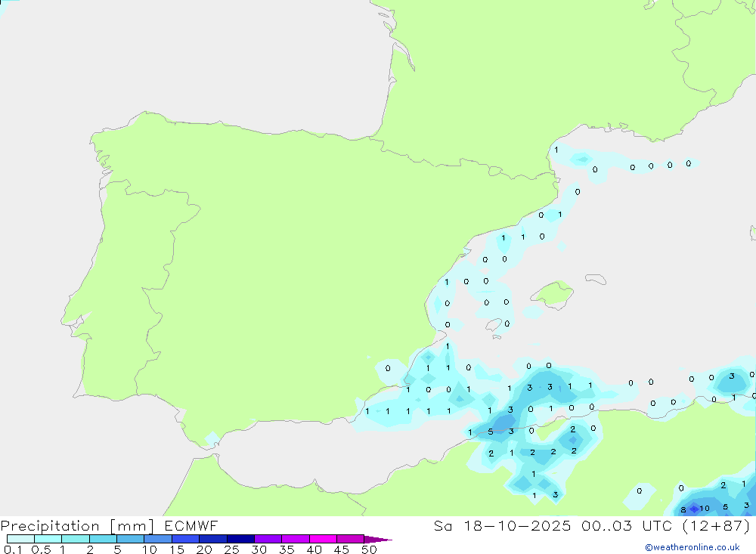
Task: Click the '(12+87)' forecast run text
Action: [716, 525]
